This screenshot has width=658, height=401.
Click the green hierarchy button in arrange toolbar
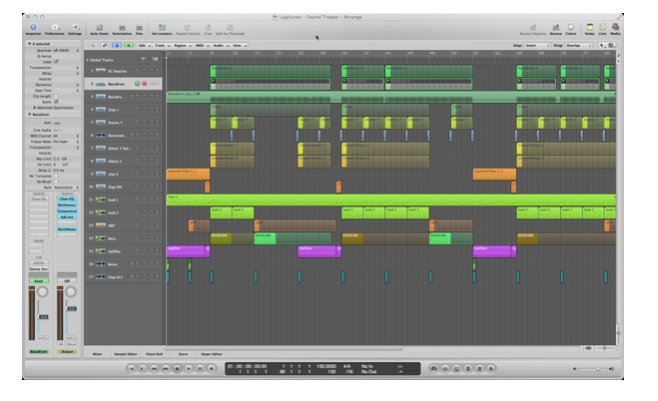pos(128,45)
